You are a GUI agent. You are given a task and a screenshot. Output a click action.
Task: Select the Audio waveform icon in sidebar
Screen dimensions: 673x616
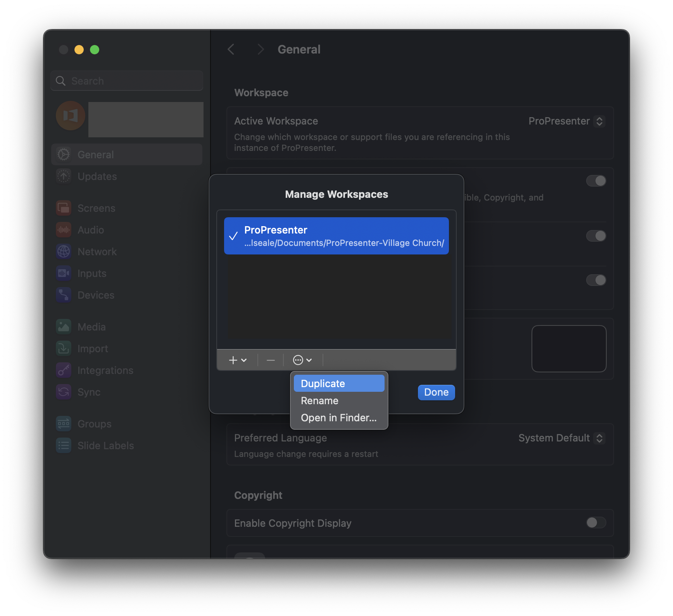click(x=64, y=230)
